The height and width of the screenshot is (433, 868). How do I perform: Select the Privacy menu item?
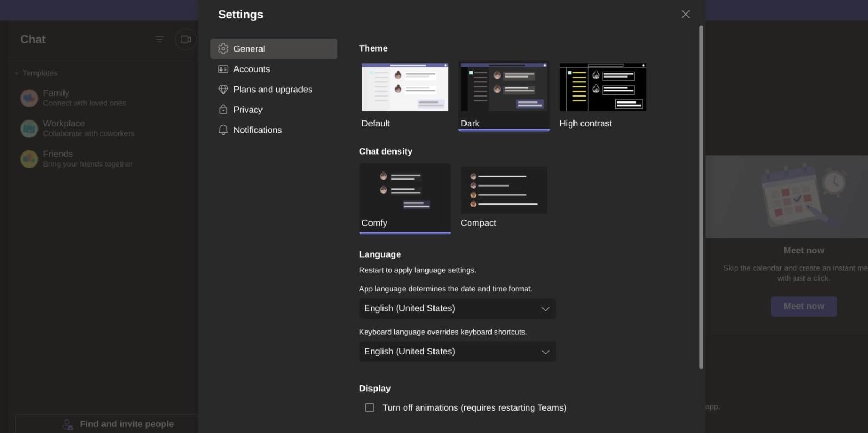click(x=248, y=110)
